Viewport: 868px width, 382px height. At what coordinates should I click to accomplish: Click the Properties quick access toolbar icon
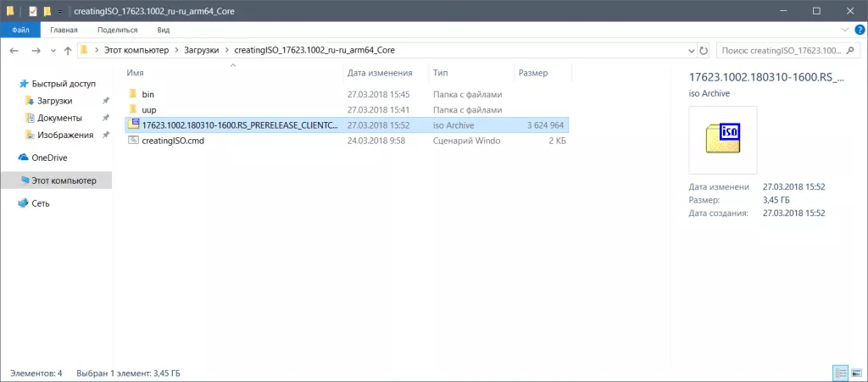point(33,11)
